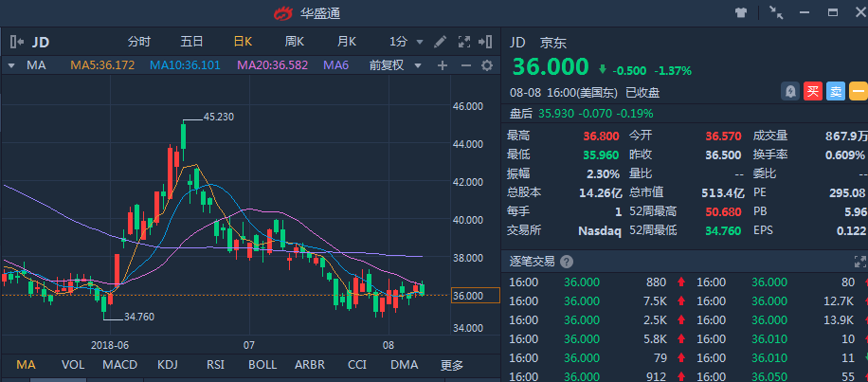Click the 34.760 low price label on chart
Viewport: 868px width, 382px height.
coord(139,318)
